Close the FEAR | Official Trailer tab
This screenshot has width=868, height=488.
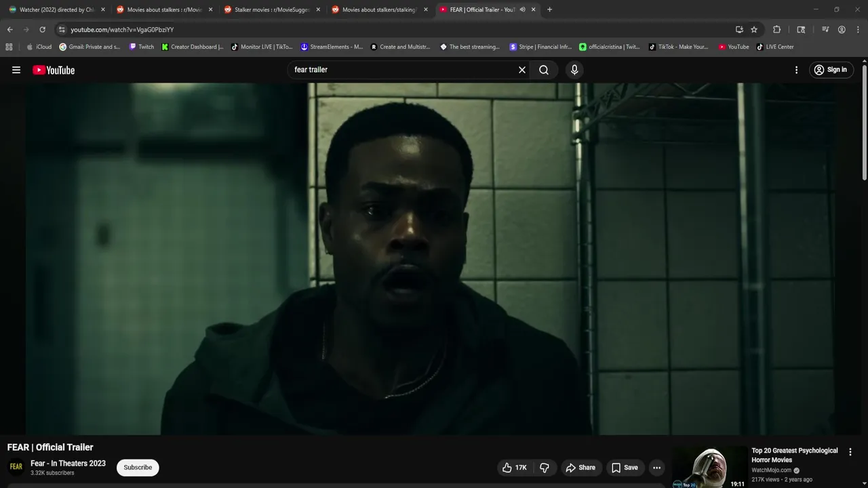pos(534,9)
